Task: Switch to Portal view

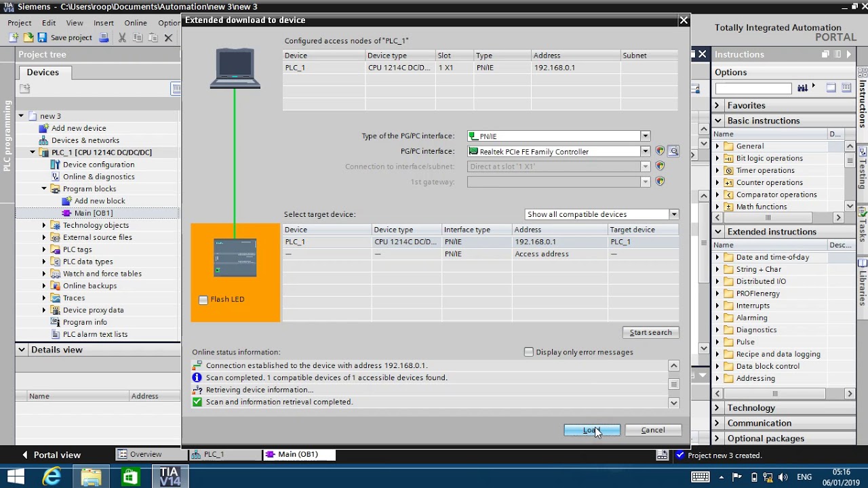Action: [x=52, y=455]
